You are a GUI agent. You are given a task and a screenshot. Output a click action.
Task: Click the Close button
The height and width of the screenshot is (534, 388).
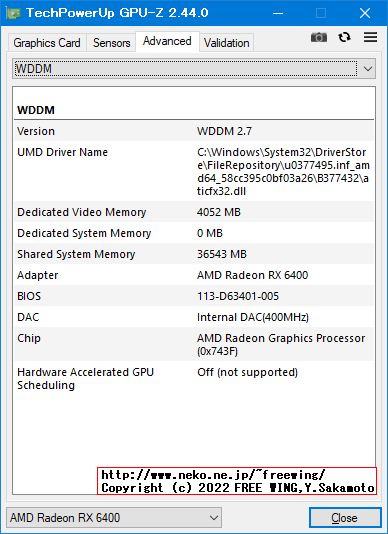pyautogui.click(x=345, y=518)
